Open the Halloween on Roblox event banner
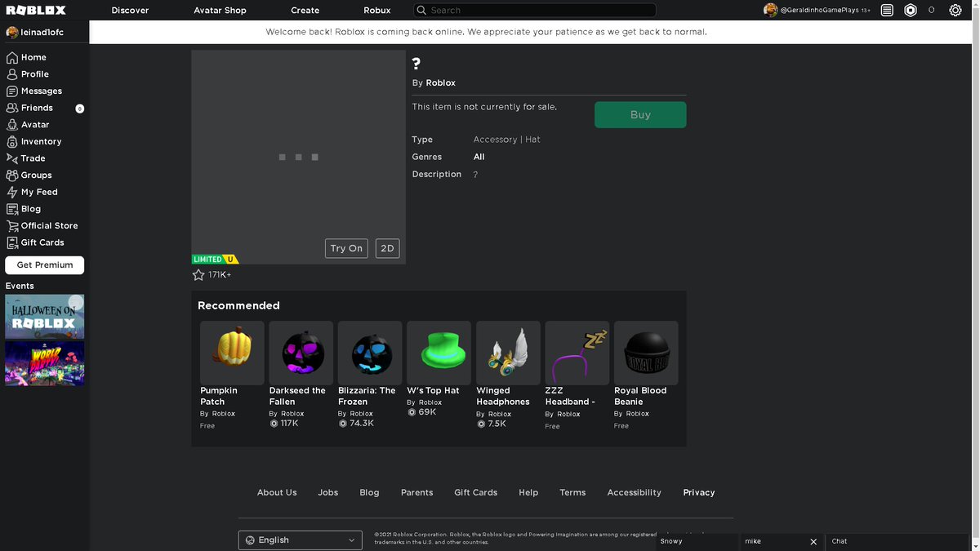Viewport: 980px width, 551px height. tap(45, 317)
